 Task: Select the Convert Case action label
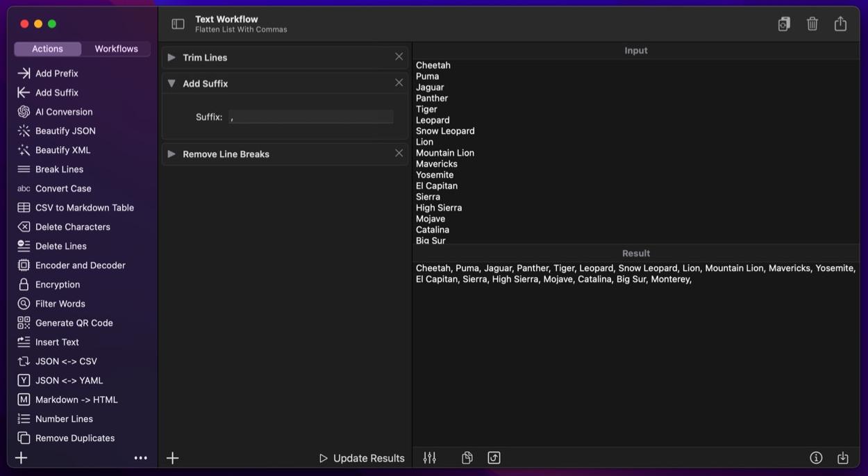click(x=63, y=188)
